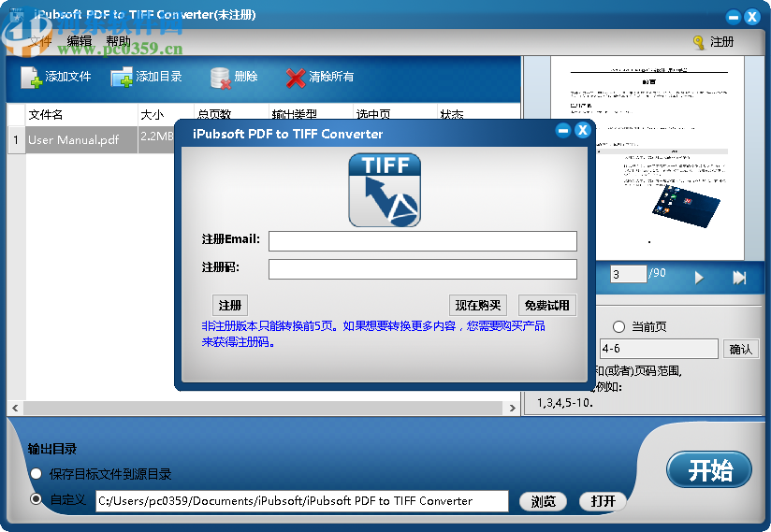Click the 注册码 (registration code) input field
Viewport: 771px width, 532px height.
[422, 269]
